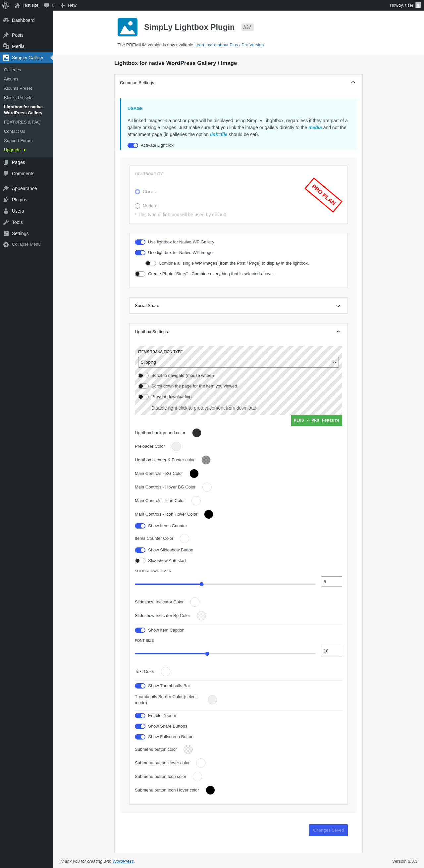This screenshot has height=868, width=424.
Task: Click the Collapse Menu arrow icon
Action: [6, 244]
